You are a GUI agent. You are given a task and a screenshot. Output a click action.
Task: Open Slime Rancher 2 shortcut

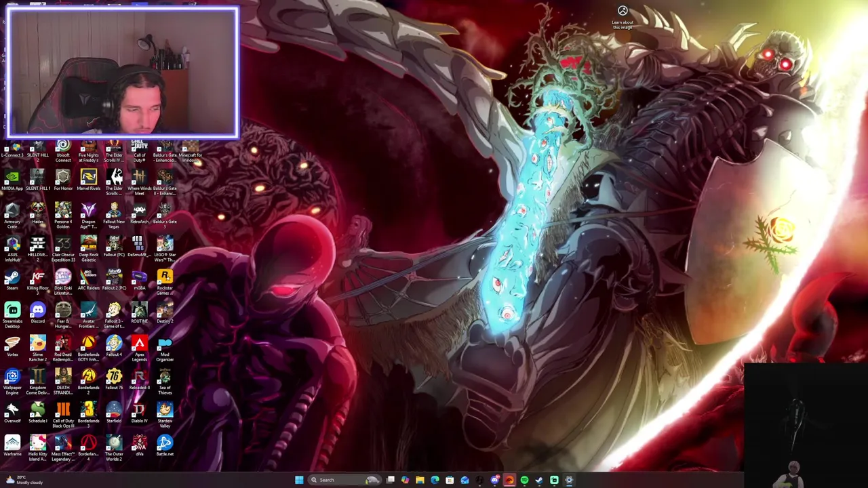pyautogui.click(x=37, y=348)
